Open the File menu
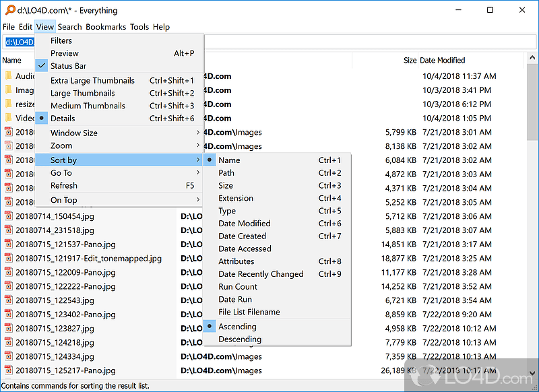 [x=9, y=27]
